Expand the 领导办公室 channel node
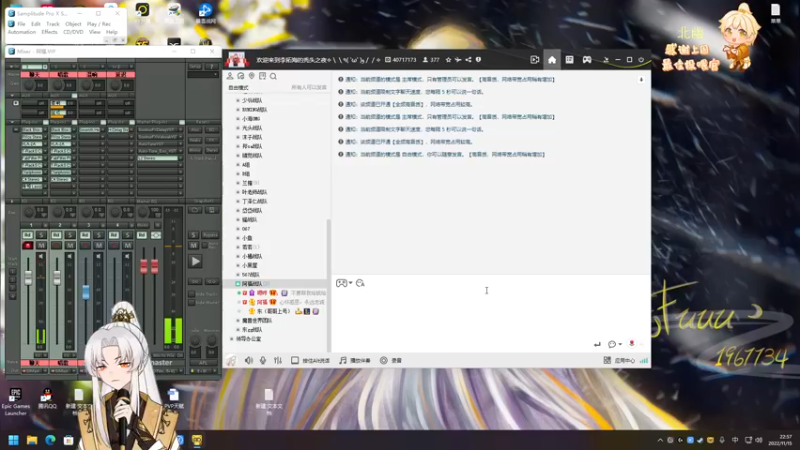This screenshot has width=800, height=450. tap(232, 339)
